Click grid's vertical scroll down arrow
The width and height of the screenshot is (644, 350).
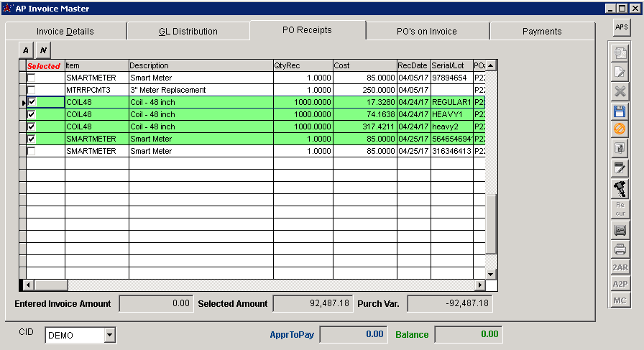491,274
